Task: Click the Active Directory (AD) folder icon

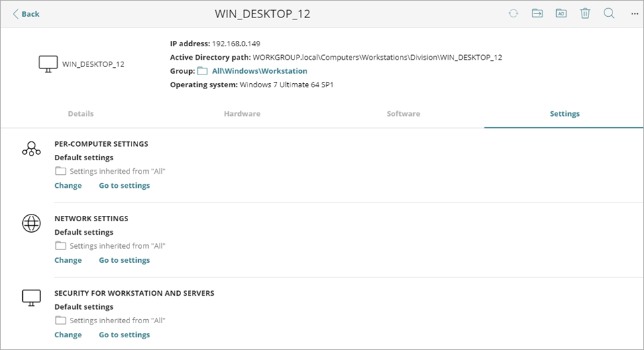Action: click(561, 13)
